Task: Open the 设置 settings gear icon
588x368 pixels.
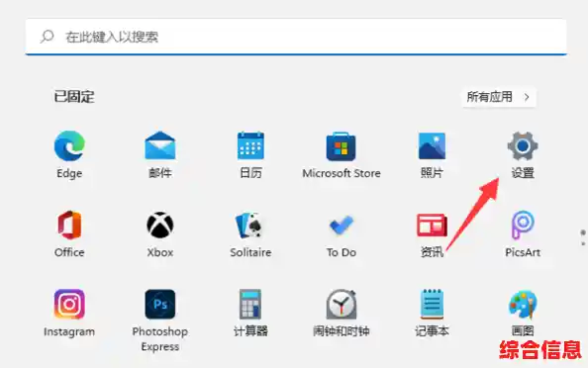Action: click(x=523, y=146)
